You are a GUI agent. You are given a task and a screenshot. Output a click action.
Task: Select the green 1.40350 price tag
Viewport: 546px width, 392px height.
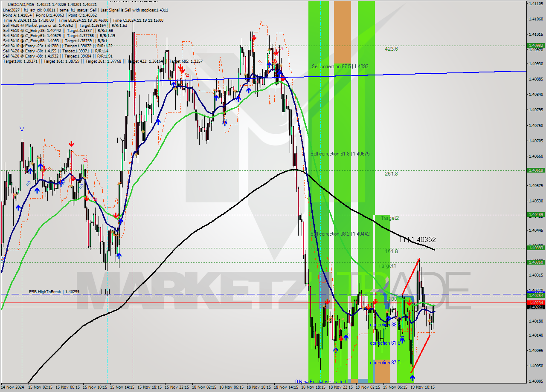click(536, 262)
